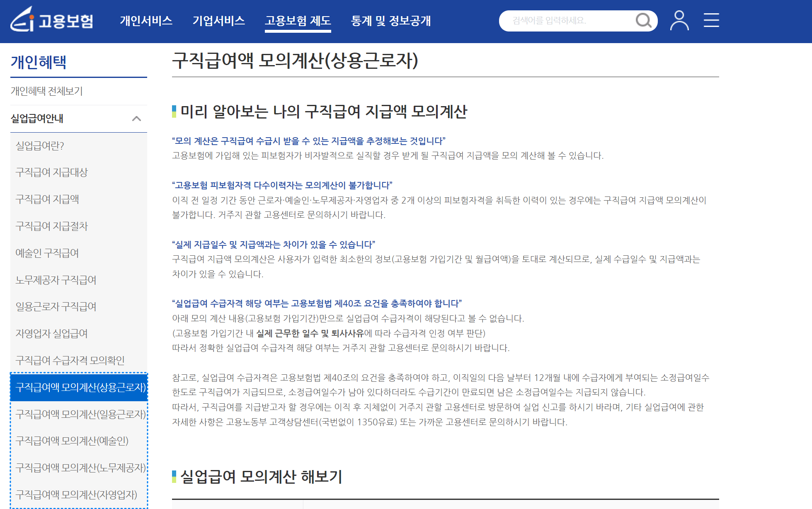The height and width of the screenshot is (509, 812).
Task: Collapse the 실업급여안내 section
Action: [x=137, y=119]
